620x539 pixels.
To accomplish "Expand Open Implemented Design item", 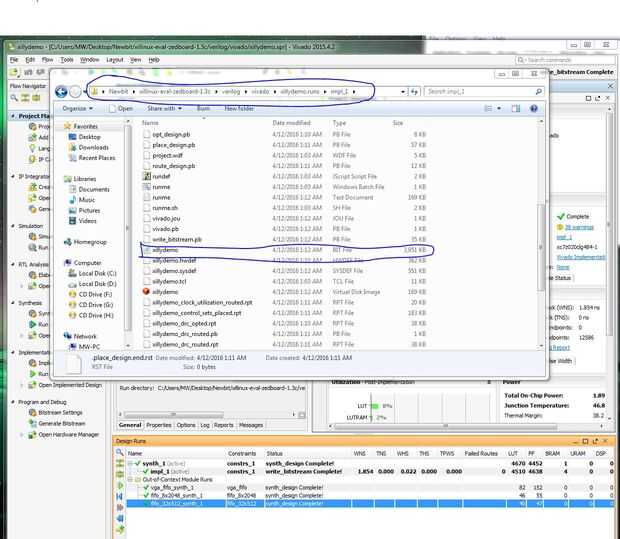I will click(x=22, y=385).
